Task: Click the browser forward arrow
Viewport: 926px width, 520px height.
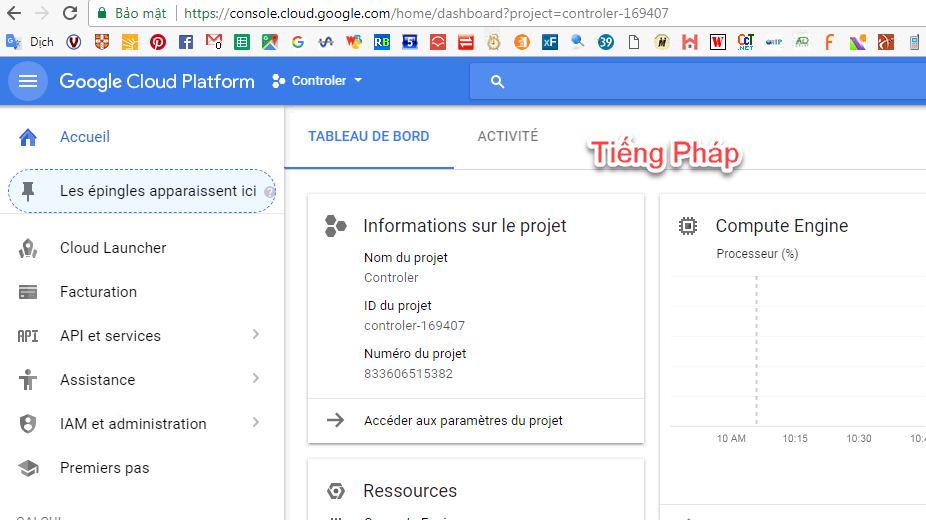Action: click(x=42, y=13)
